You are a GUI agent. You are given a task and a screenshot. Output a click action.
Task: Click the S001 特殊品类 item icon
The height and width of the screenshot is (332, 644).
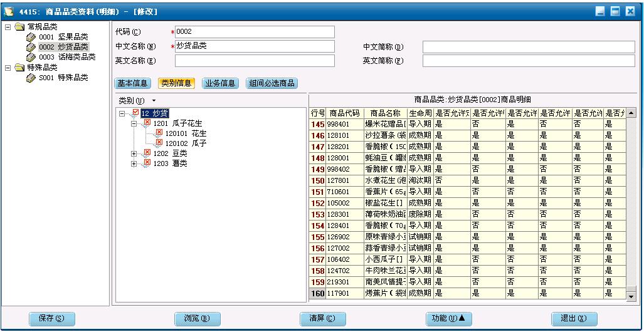(x=31, y=78)
